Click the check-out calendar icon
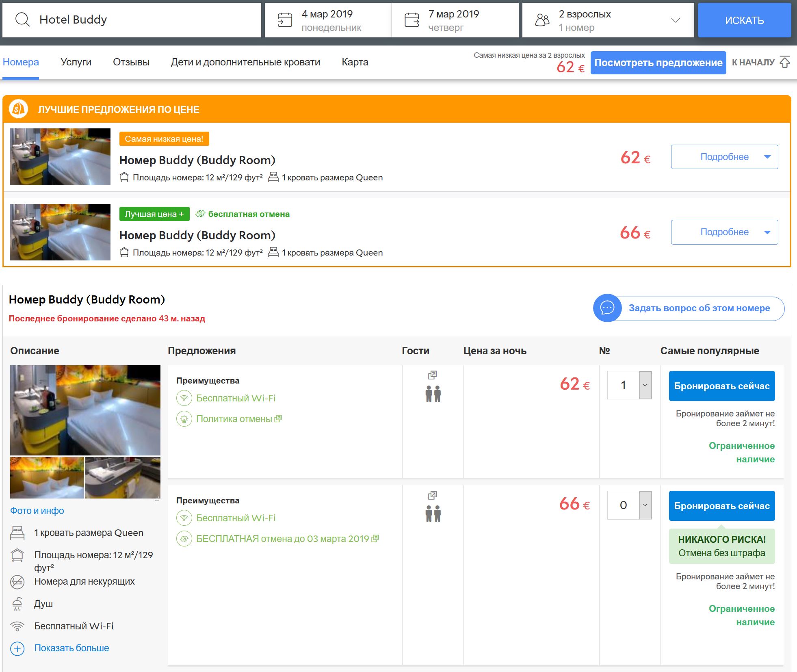 pos(411,20)
